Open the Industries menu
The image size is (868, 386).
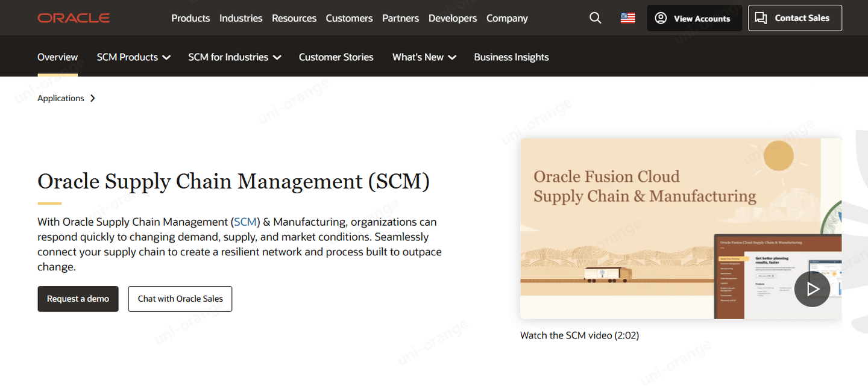(x=241, y=18)
